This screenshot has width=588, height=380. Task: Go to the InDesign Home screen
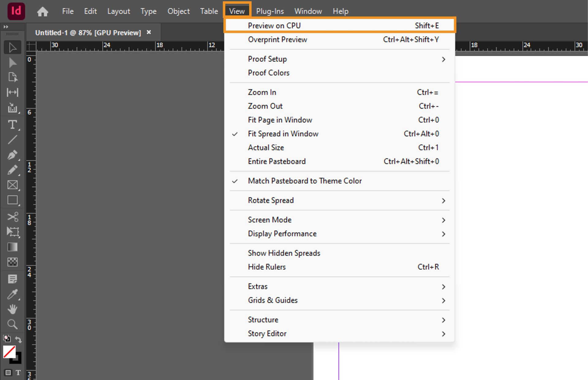(42, 11)
